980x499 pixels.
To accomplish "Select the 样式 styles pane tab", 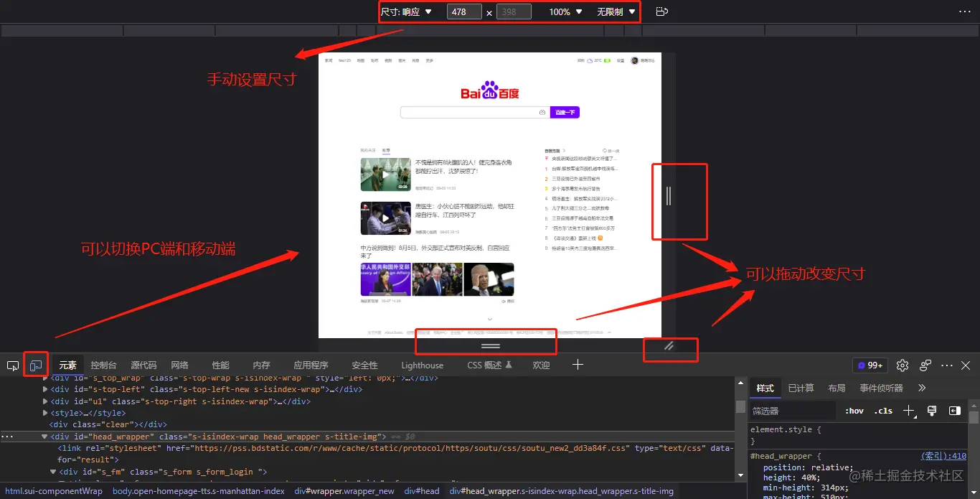I will point(765,388).
